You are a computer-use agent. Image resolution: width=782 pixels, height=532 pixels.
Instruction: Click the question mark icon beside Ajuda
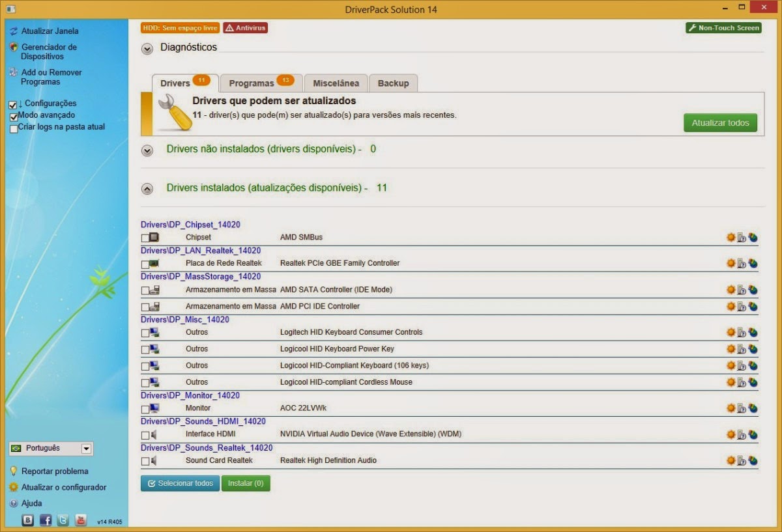pyautogui.click(x=13, y=503)
